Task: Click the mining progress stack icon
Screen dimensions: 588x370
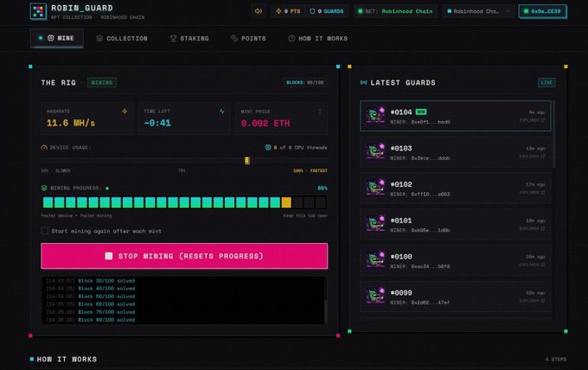Action: pyautogui.click(x=44, y=188)
